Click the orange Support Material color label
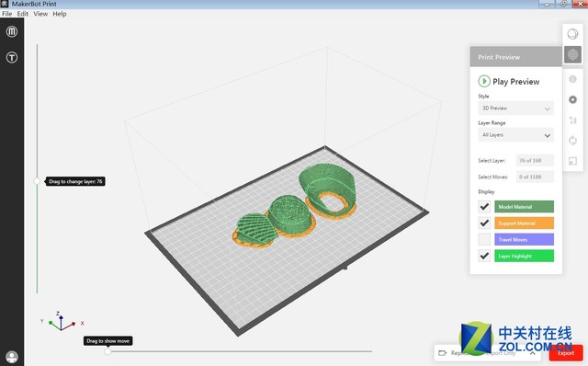The width and height of the screenshot is (588, 366). (524, 223)
